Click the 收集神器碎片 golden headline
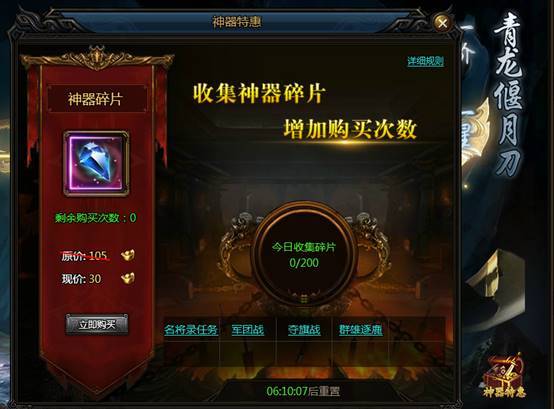554x409 pixels. [x=258, y=93]
